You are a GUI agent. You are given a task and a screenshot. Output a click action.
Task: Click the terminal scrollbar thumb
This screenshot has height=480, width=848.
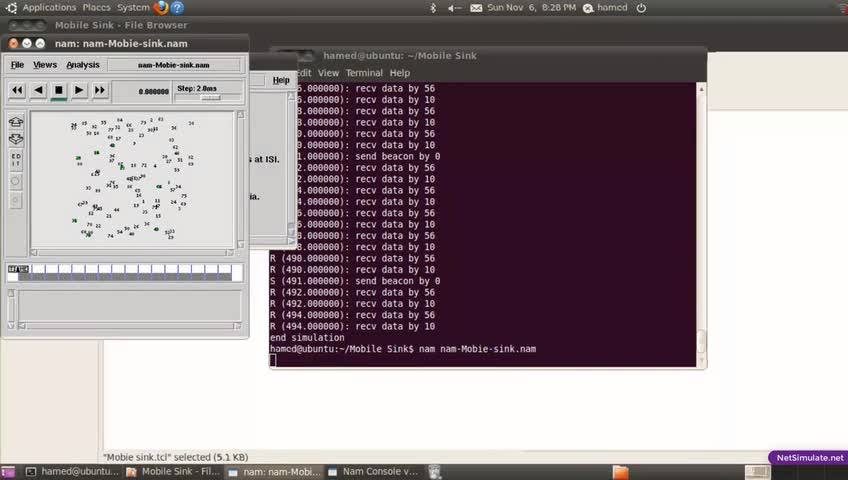[x=701, y=341]
